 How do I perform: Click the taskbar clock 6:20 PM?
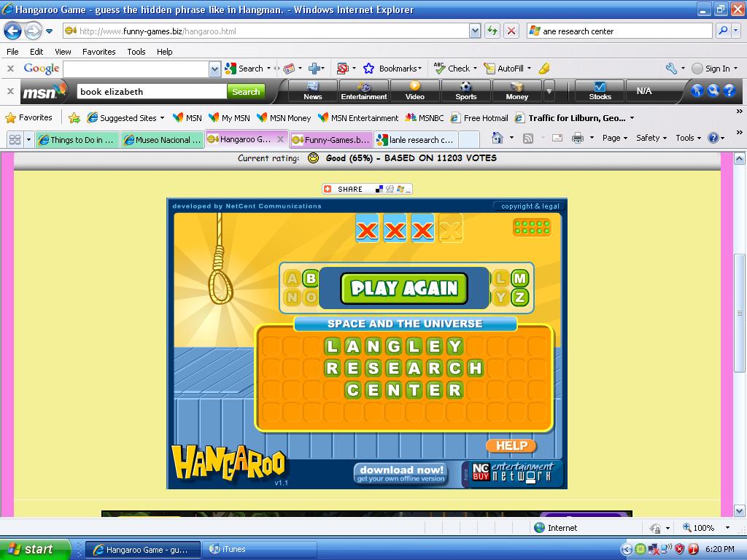click(719, 549)
